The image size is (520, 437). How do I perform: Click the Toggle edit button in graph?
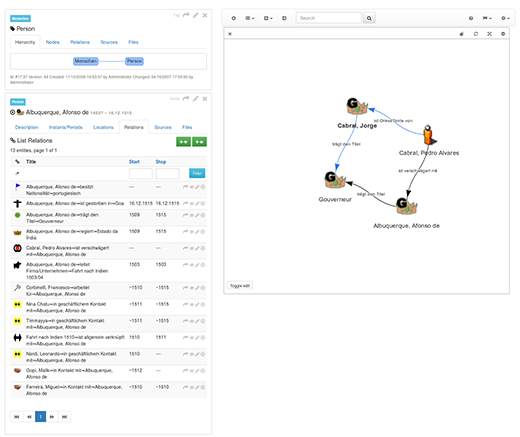point(240,286)
